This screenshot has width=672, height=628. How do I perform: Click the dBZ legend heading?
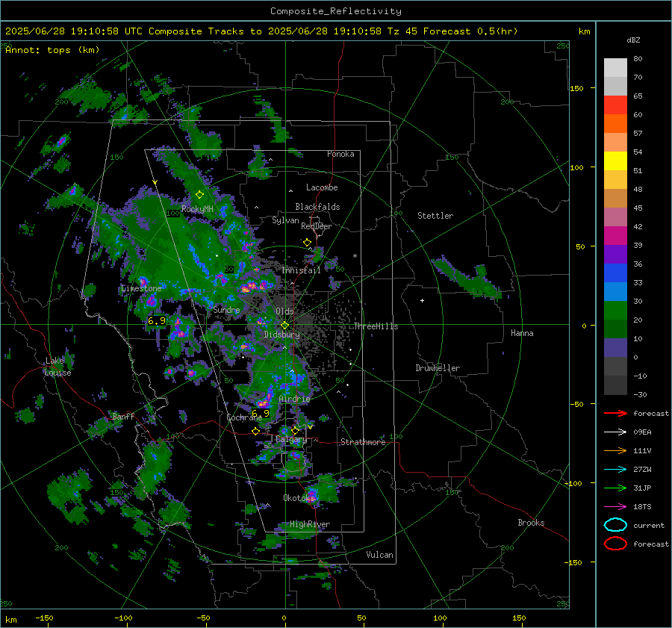(x=633, y=40)
